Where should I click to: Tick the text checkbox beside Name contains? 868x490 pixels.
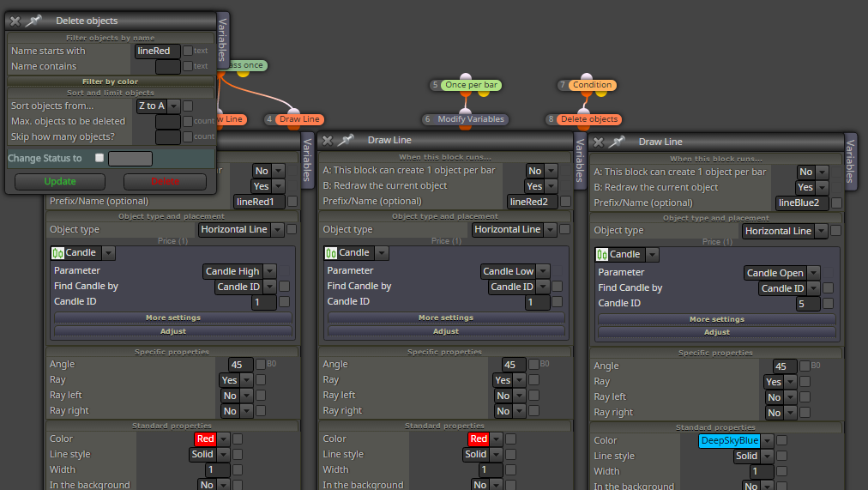[188, 66]
